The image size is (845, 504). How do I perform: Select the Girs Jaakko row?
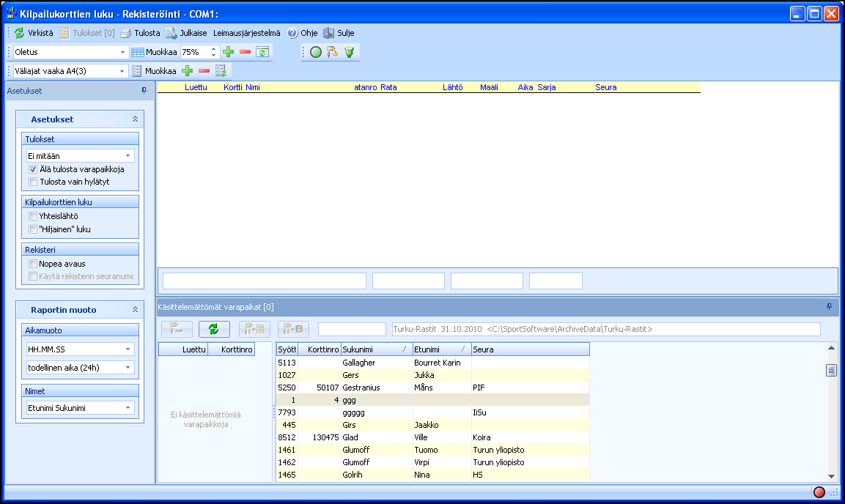pyautogui.click(x=432, y=425)
